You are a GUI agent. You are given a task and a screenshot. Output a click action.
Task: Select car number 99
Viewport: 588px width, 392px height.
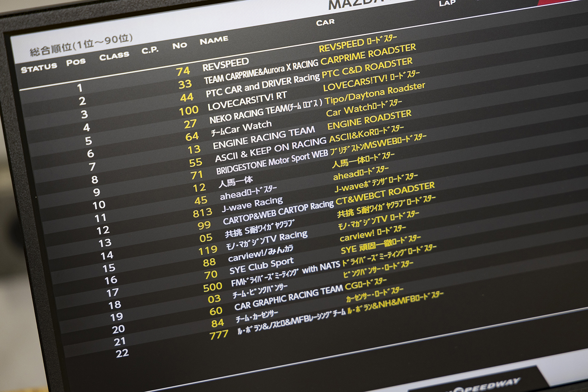[x=204, y=225]
